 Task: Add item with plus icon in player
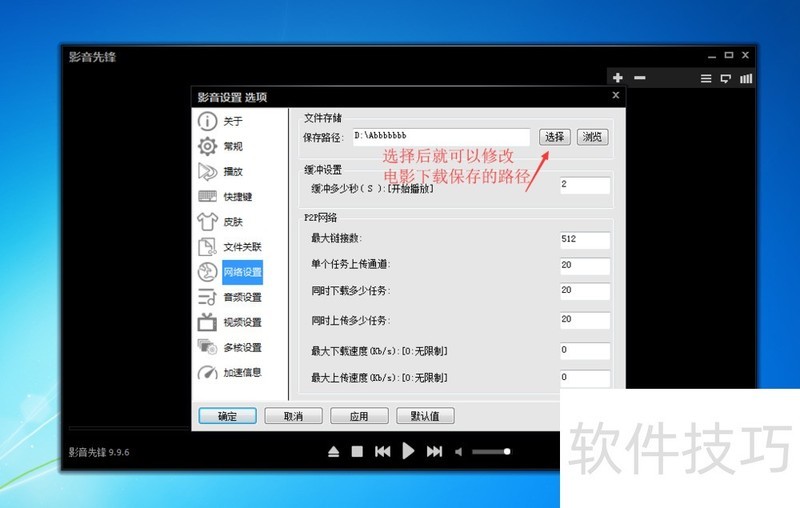(617, 78)
